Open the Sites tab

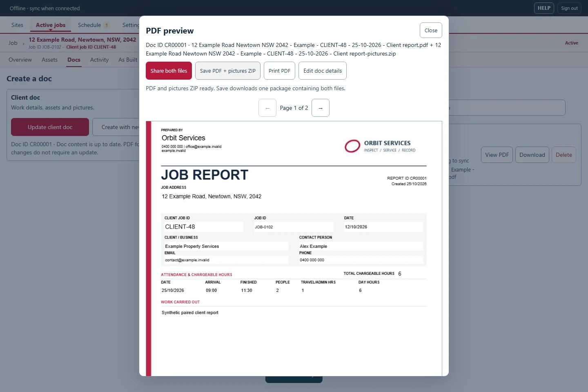[x=18, y=25]
